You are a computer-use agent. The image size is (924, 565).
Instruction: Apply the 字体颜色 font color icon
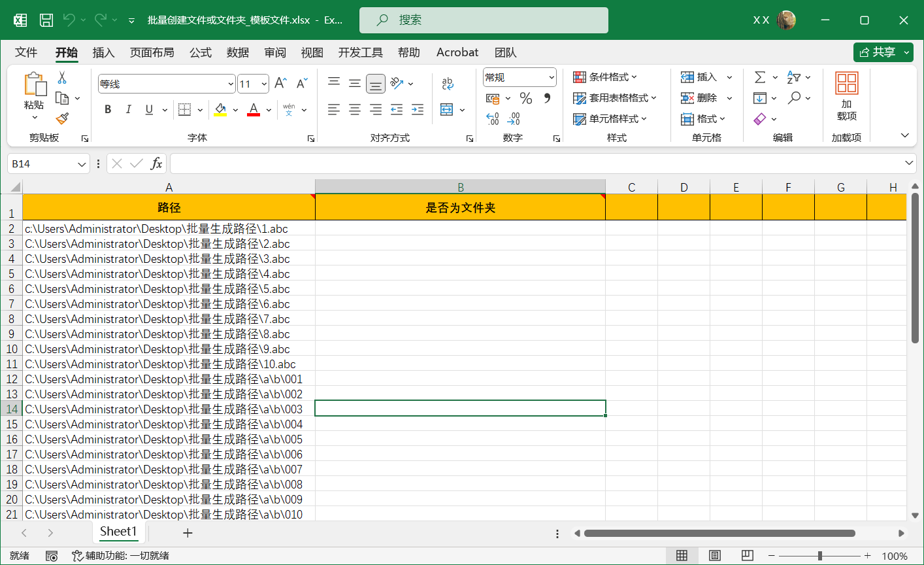[253, 109]
